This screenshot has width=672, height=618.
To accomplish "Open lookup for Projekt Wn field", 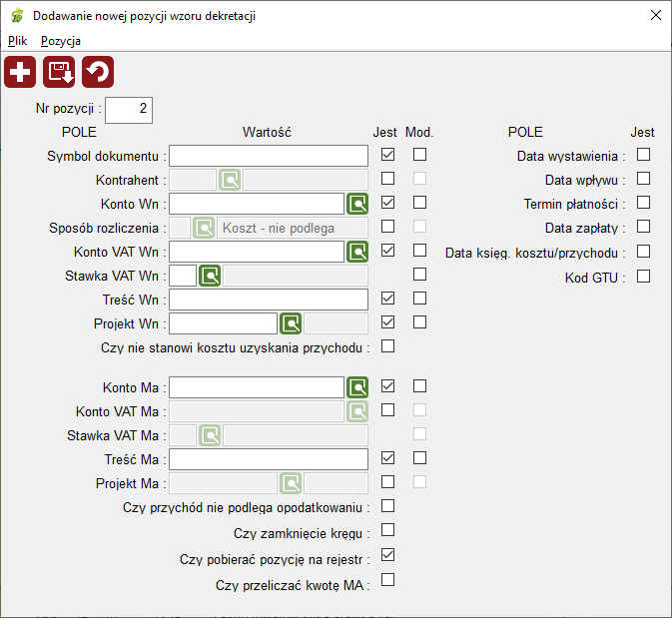I will coord(291,323).
